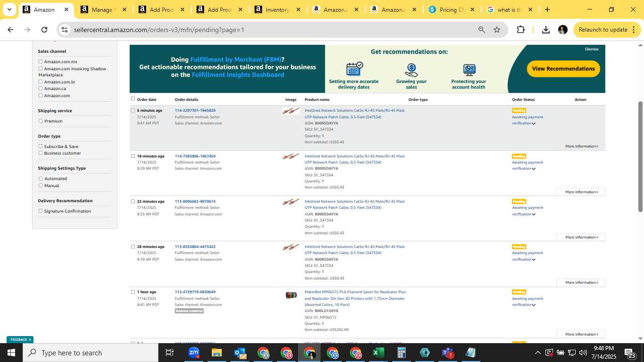The width and height of the screenshot is (644, 362).
Task: Tick the select-all orders checkbox in header
Action: (133, 99)
